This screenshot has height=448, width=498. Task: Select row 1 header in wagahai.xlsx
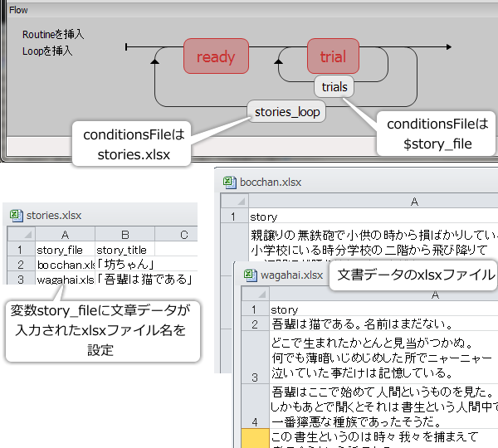[256, 309]
